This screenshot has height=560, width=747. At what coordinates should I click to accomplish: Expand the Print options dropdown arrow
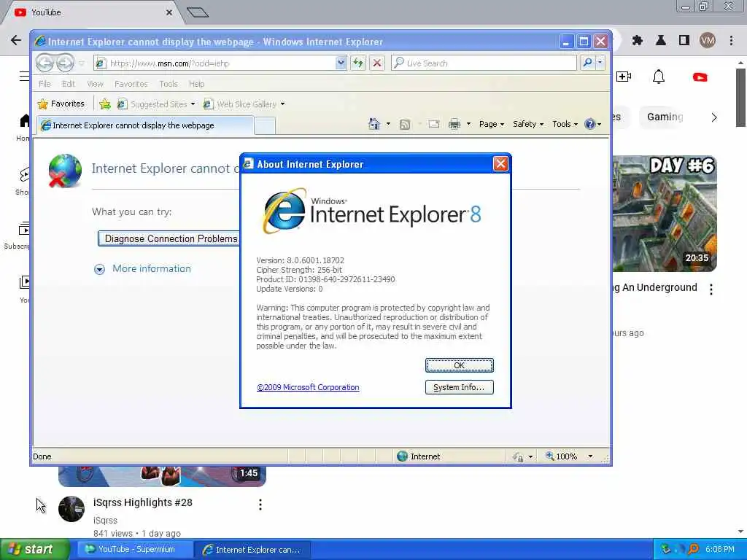coord(469,124)
